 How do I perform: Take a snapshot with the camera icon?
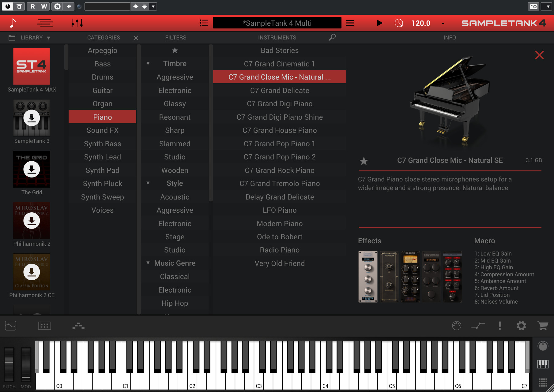point(533,6)
